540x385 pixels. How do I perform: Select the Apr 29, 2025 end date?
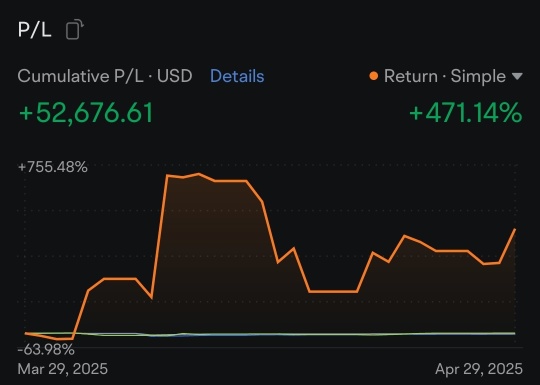pos(479,369)
